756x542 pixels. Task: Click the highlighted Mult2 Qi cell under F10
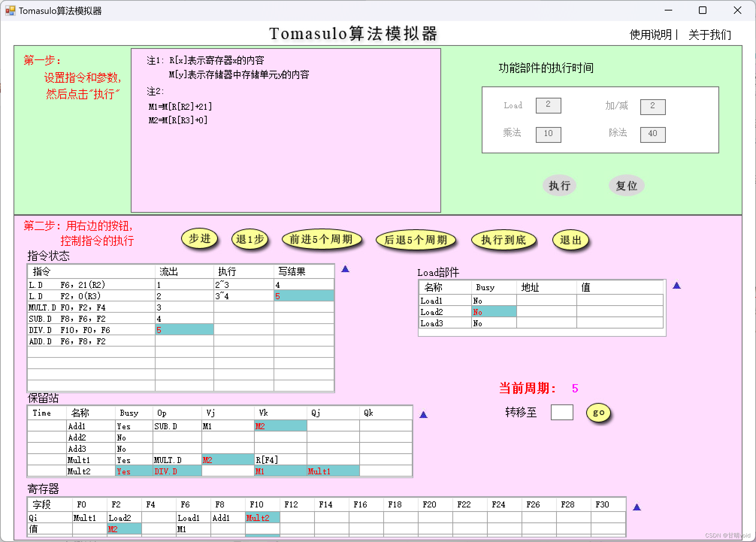pos(262,518)
